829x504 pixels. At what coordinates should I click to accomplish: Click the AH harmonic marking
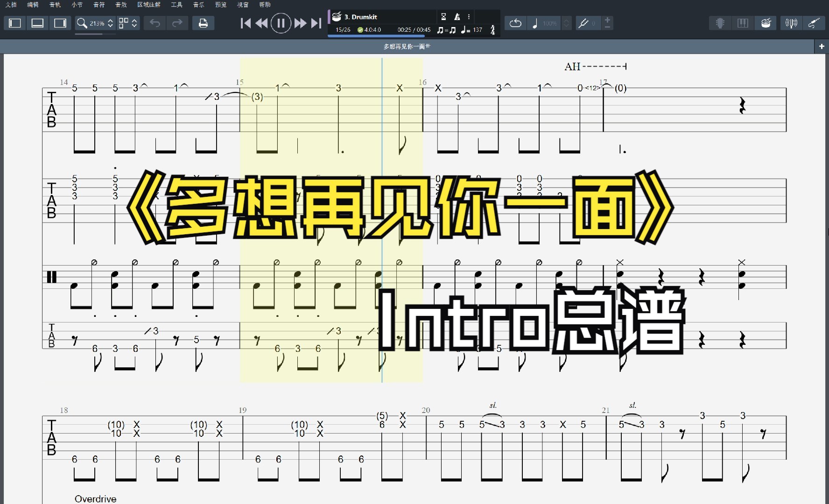572,67
